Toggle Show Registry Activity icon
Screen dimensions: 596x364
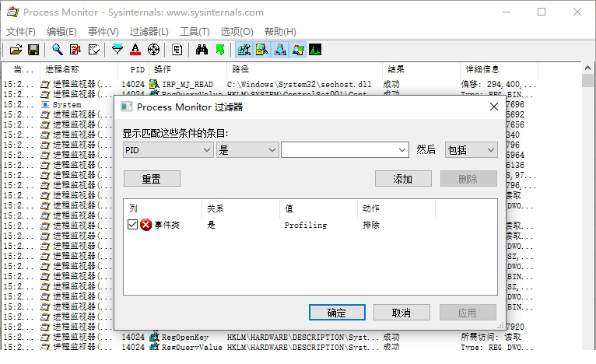point(244,50)
